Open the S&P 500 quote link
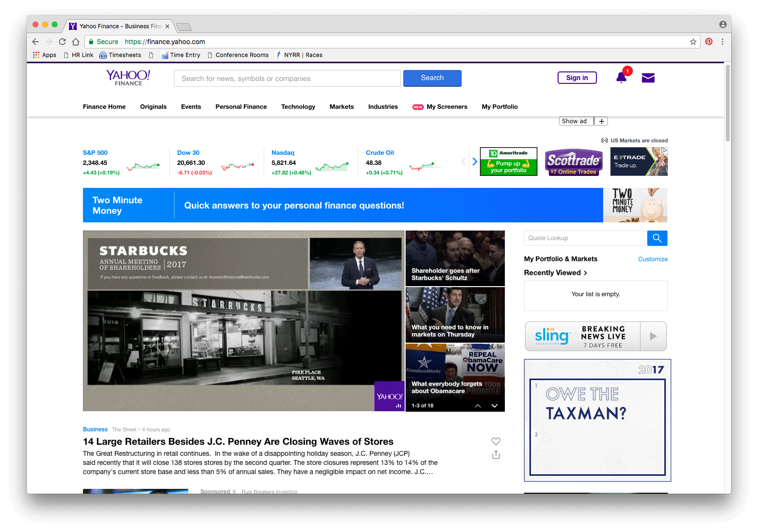The image size is (758, 532). coord(95,153)
